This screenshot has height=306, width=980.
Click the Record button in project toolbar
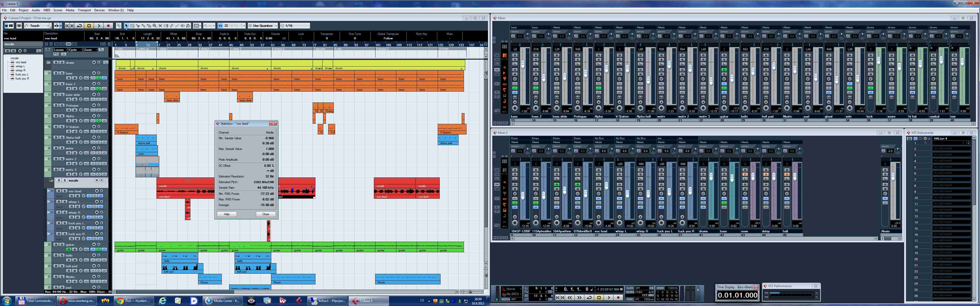point(108,26)
